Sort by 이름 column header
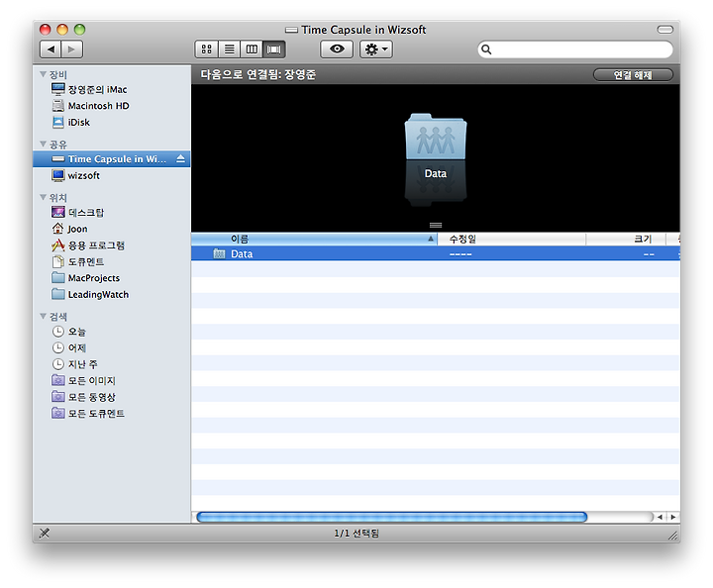This screenshot has height=588, width=713. (314, 239)
